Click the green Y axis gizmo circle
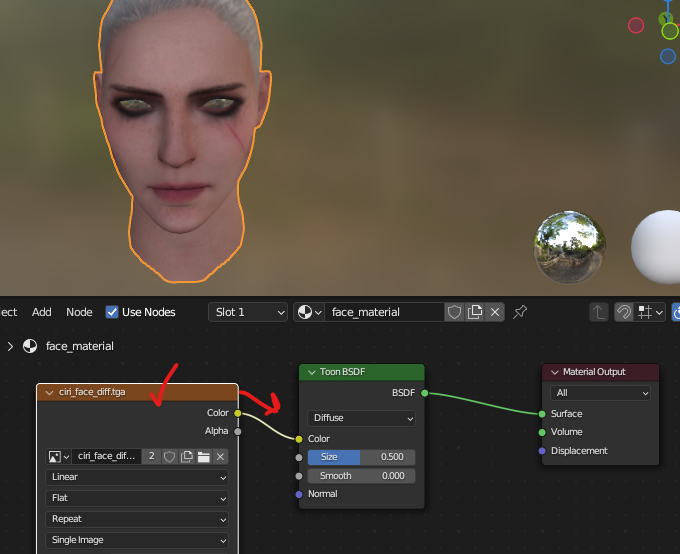The width and height of the screenshot is (680, 554). 670,31
